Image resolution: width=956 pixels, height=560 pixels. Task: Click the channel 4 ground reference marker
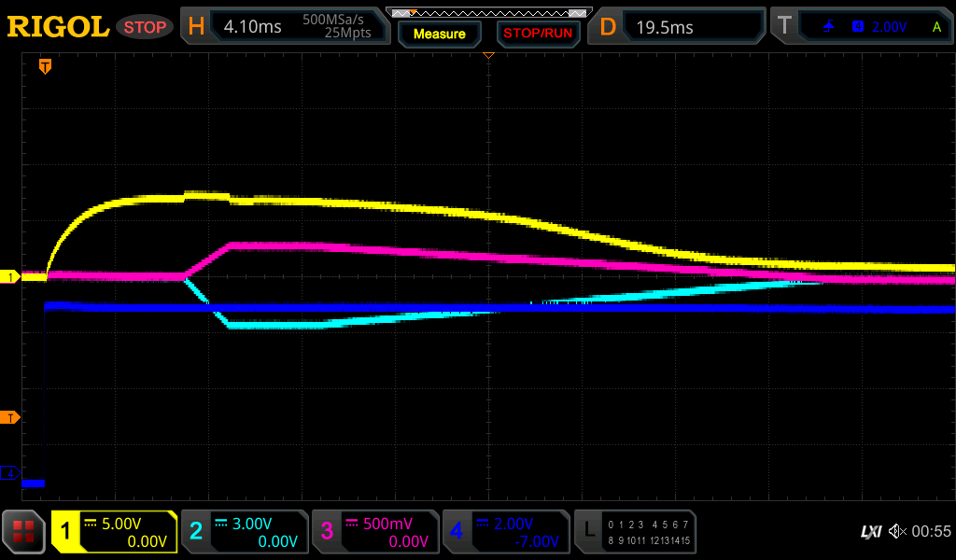(10, 473)
